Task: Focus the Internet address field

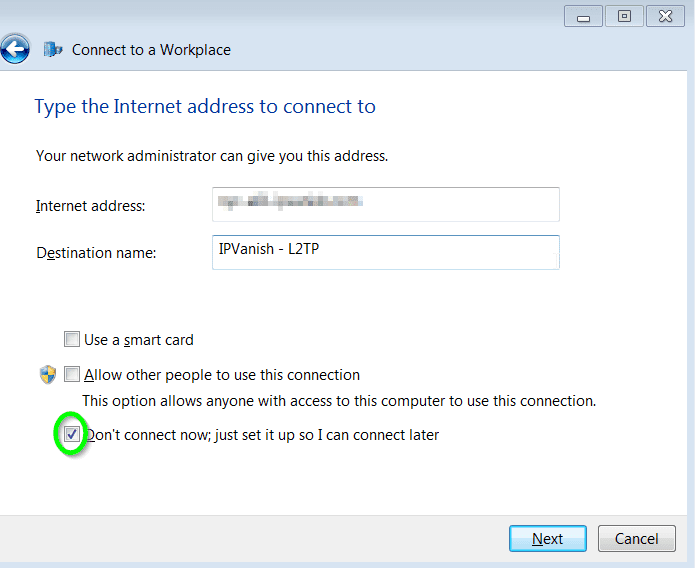Action: tap(386, 205)
